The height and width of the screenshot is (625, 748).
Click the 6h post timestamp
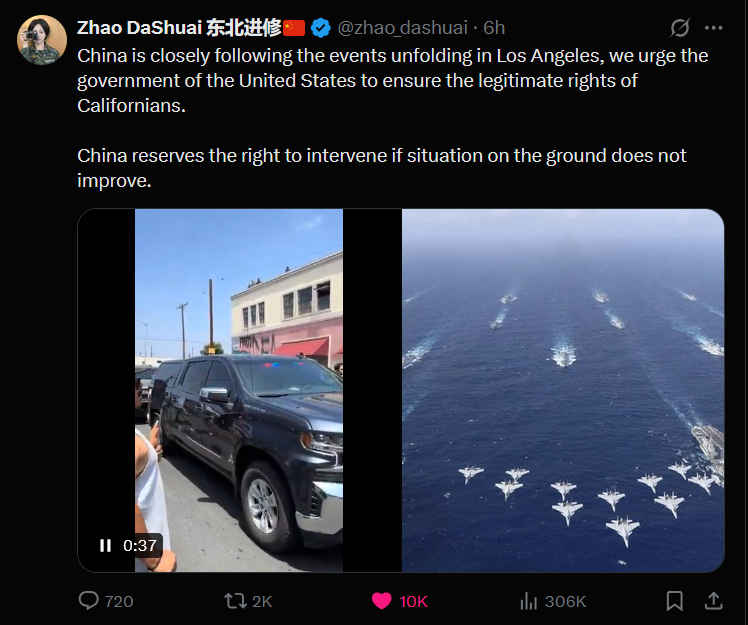[494, 27]
